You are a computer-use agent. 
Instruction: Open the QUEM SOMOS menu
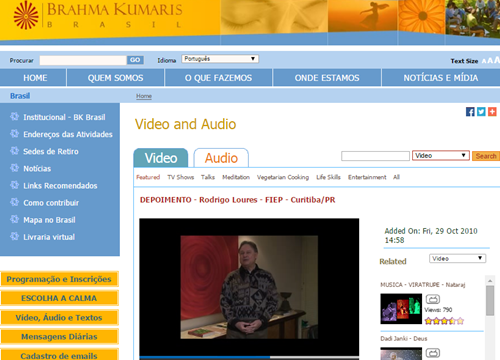click(115, 78)
